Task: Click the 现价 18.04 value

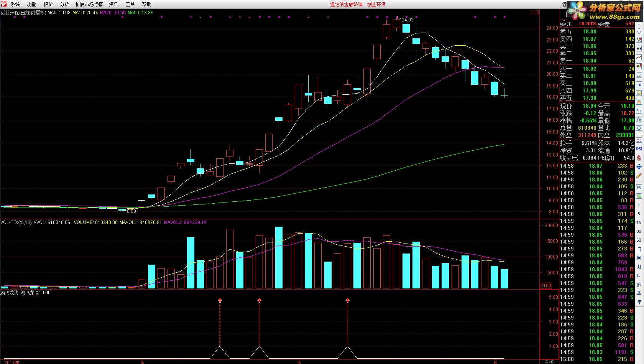Action: (x=590, y=106)
